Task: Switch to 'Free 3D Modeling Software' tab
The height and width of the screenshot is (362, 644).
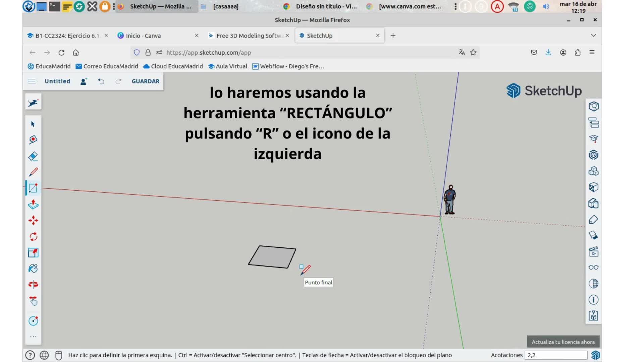Action: [249, 36]
